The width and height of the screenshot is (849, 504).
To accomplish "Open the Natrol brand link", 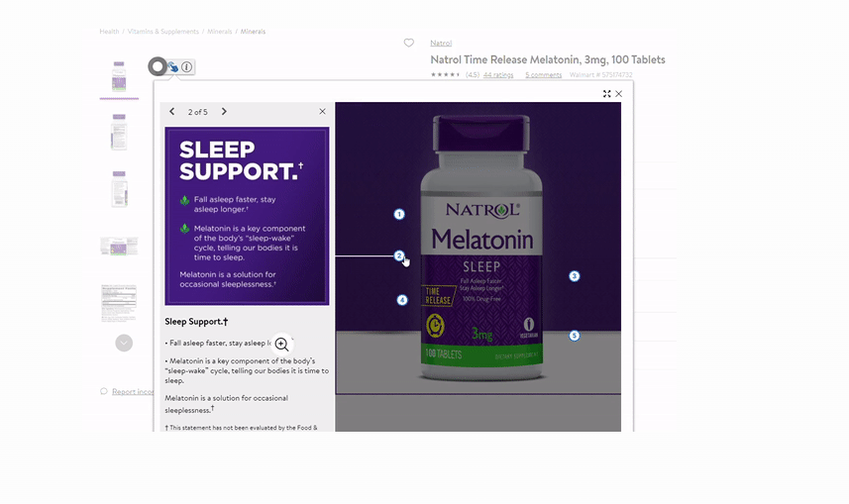I will 441,44.
